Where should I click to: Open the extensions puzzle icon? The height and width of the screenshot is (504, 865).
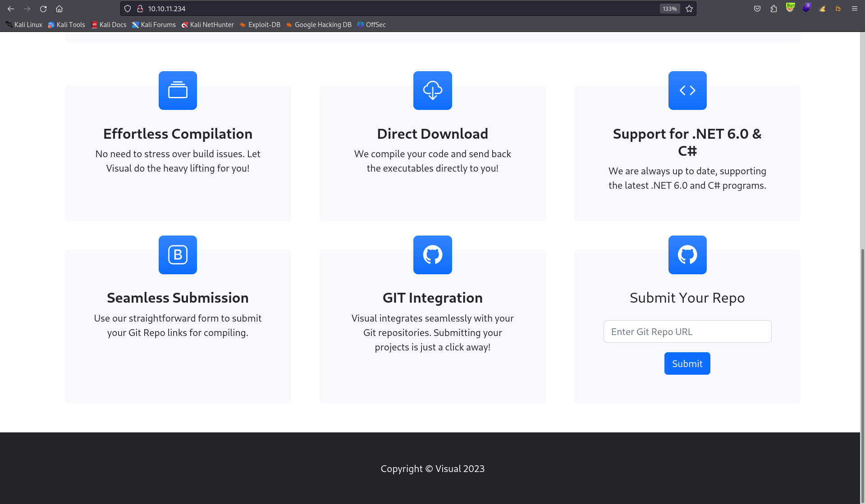click(773, 9)
